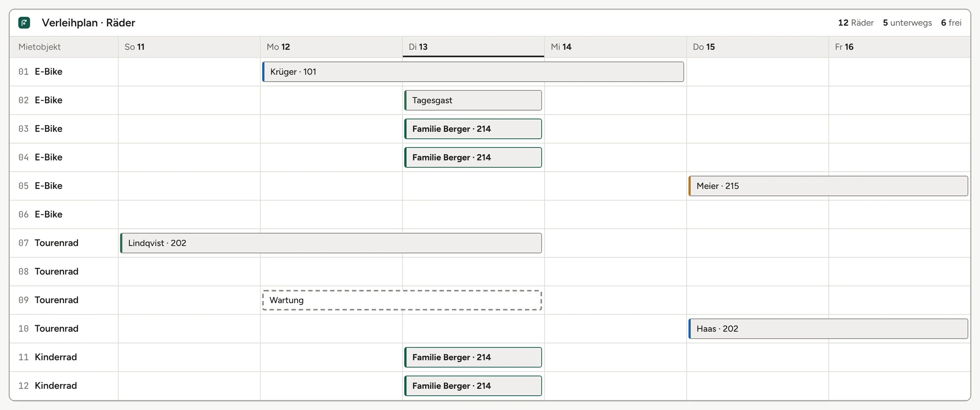Screen dimensions: 980x410
Task: Open Familie Berger booking on E-Bike 04
Action: coord(473,158)
